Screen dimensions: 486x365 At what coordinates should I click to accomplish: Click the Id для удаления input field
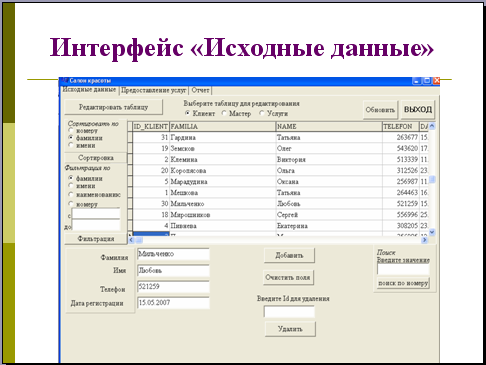[x=289, y=312]
